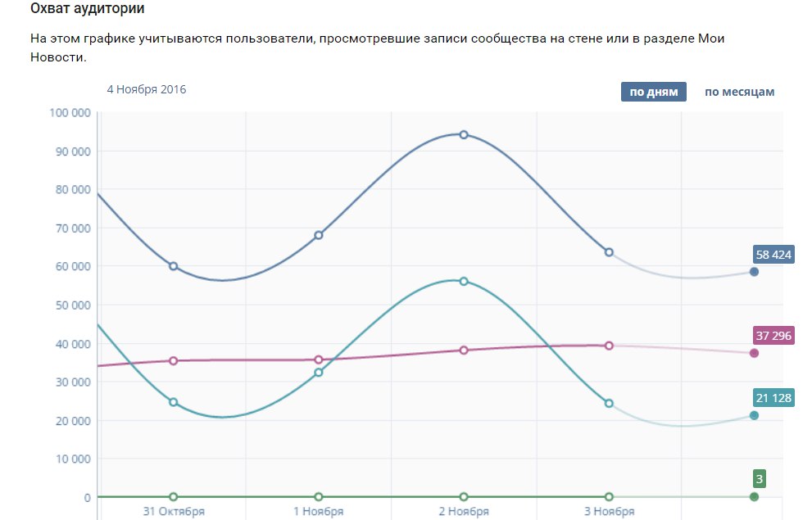The width and height of the screenshot is (812, 520).
Task: Click the blue "58 424" value label
Action: 773,255
